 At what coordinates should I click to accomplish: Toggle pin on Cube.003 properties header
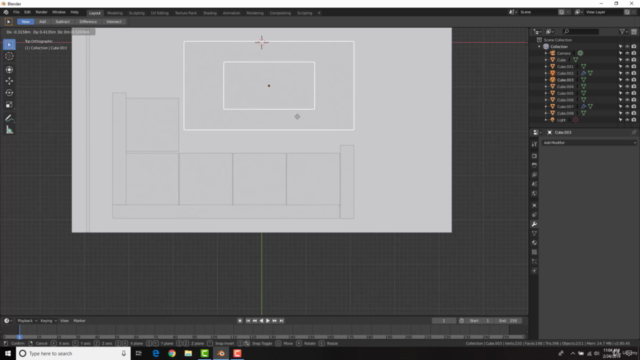(633, 133)
